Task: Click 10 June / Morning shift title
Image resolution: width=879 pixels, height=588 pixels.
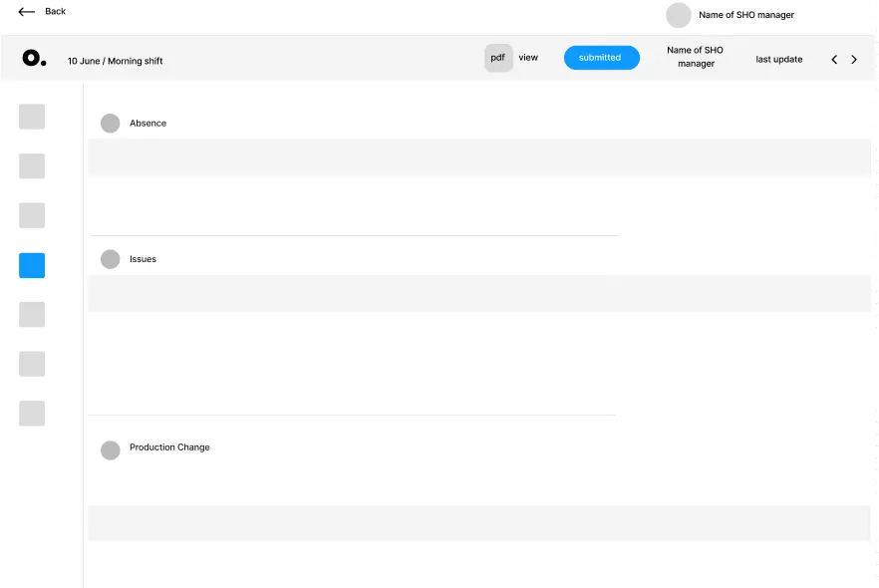Action: (x=115, y=61)
